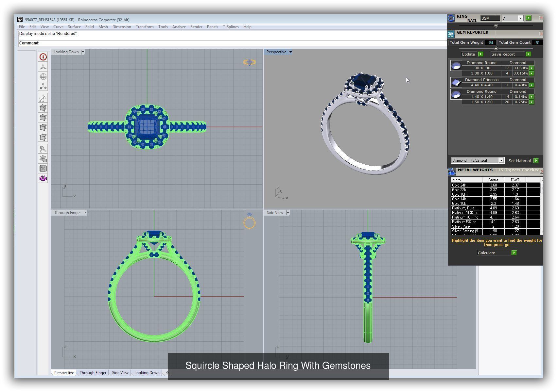The width and height of the screenshot is (557, 392).
Task: Open the ring size 7 dropdown
Action: [520, 18]
